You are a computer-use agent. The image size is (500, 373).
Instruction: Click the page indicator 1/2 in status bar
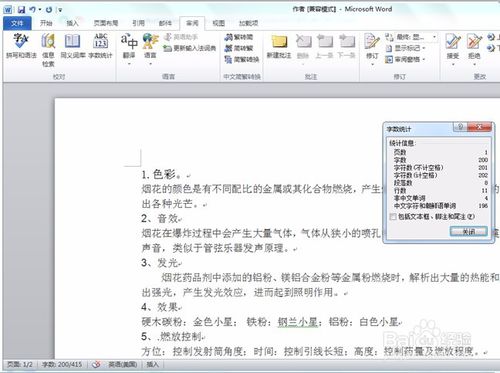[x=20, y=364]
